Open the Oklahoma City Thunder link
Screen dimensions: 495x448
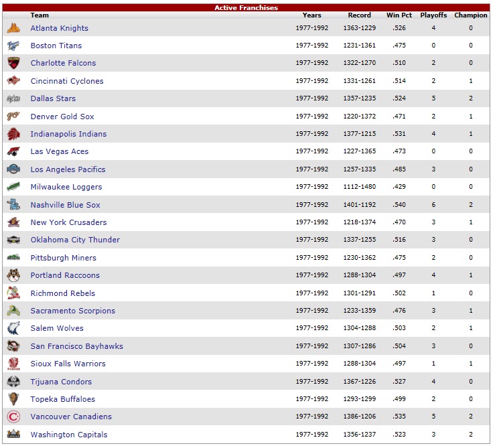click(x=75, y=240)
